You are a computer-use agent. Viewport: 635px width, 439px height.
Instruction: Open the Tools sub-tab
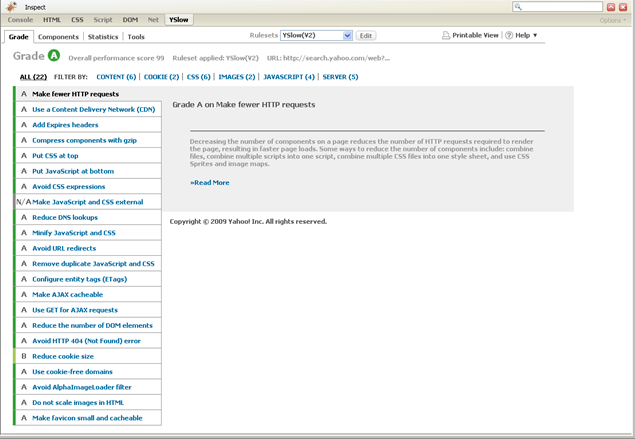[x=136, y=36]
